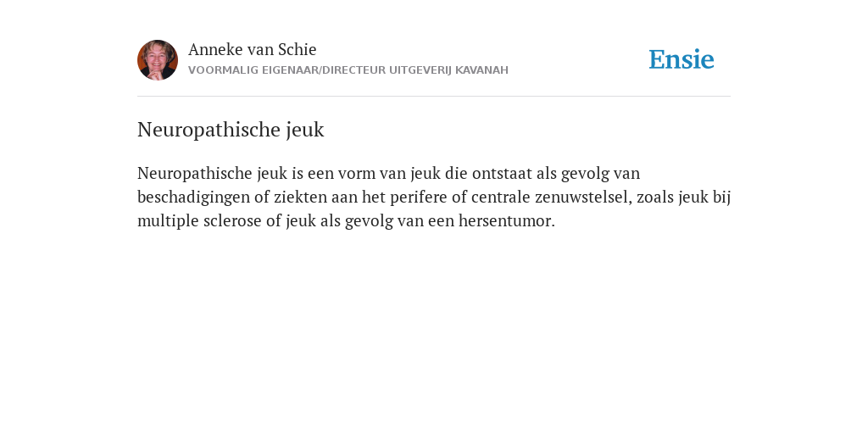Open the Ensie logo link

click(x=682, y=59)
